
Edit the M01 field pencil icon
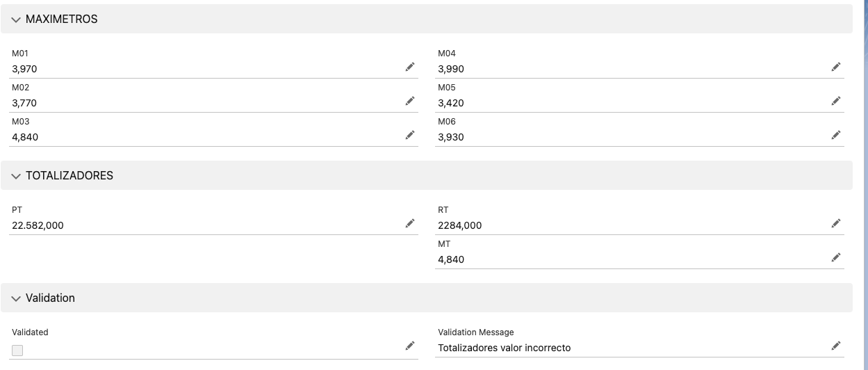tap(410, 67)
